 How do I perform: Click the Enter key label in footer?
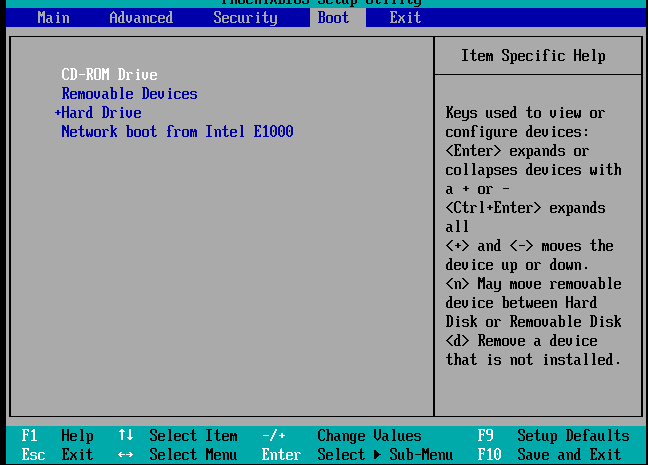[x=281, y=455]
